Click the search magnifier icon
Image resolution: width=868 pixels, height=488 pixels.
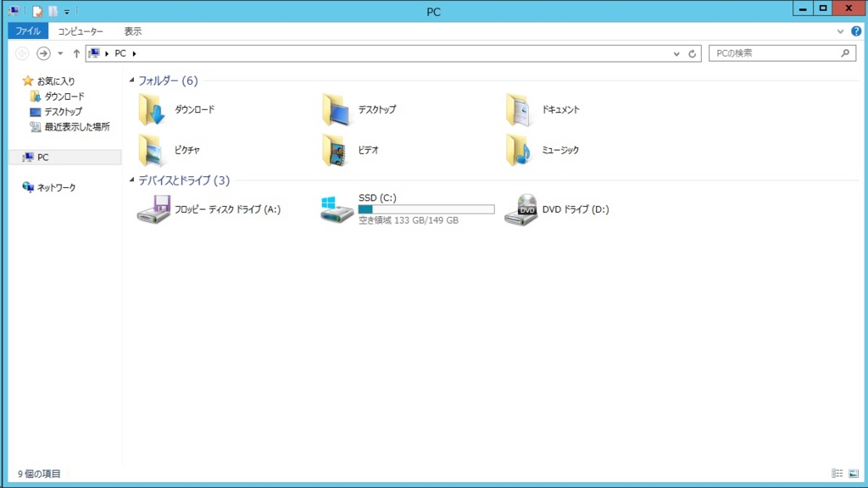[x=845, y=53]
